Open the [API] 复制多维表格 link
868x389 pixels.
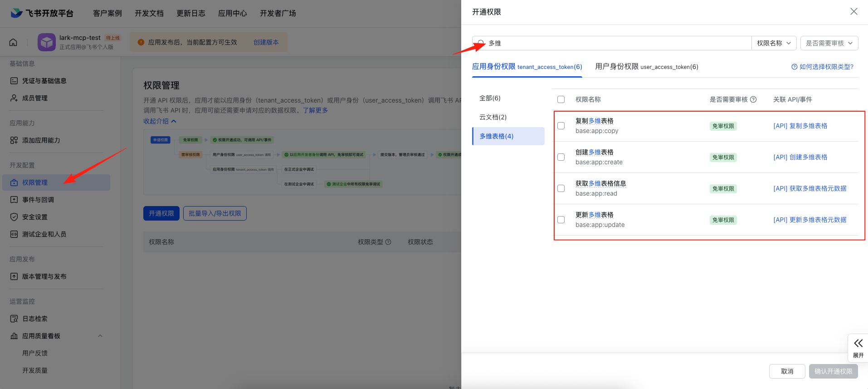point(800,126)
